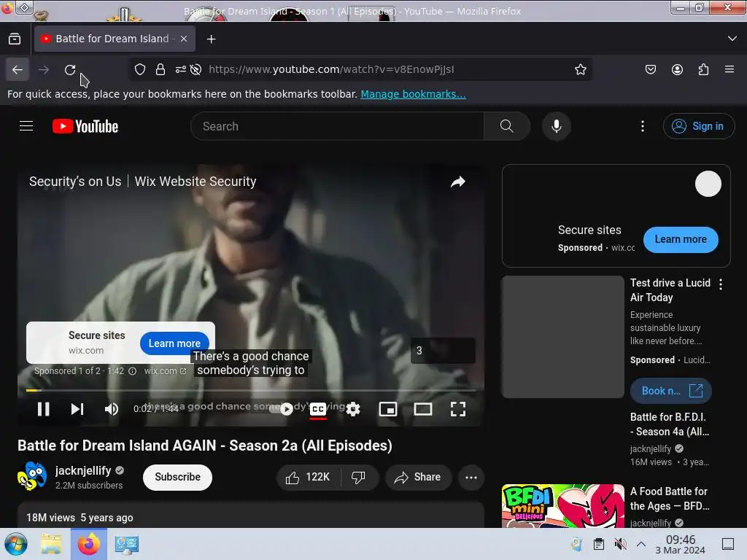Open Firefox application menu
Image resolution: width=747 pixels, height=560 pixels.
click(x=729, y=69)
